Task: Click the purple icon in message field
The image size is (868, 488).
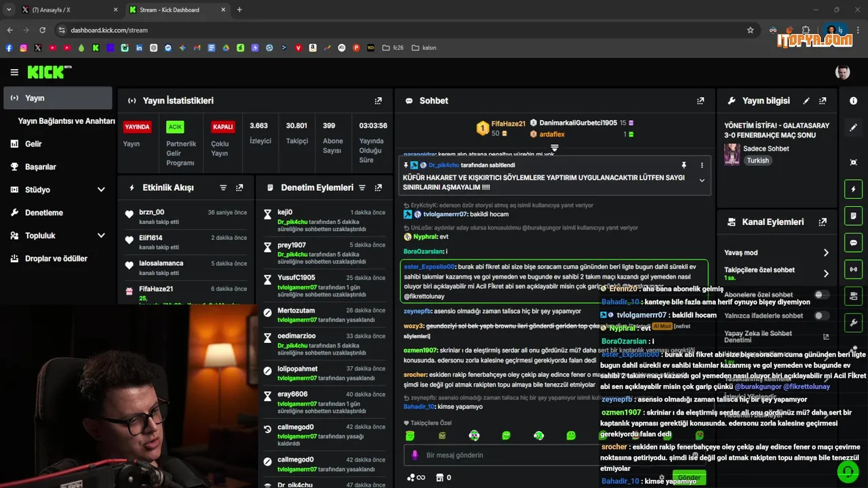Action: [414, 455]
